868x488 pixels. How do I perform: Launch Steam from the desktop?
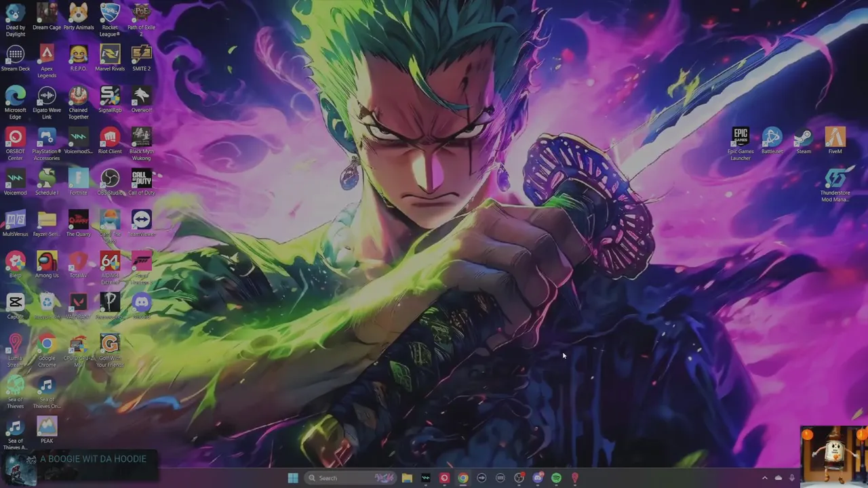(804, 137)
